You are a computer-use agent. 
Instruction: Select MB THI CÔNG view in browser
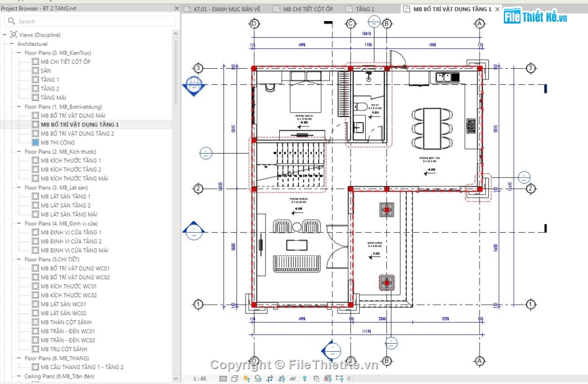[58, 142]
